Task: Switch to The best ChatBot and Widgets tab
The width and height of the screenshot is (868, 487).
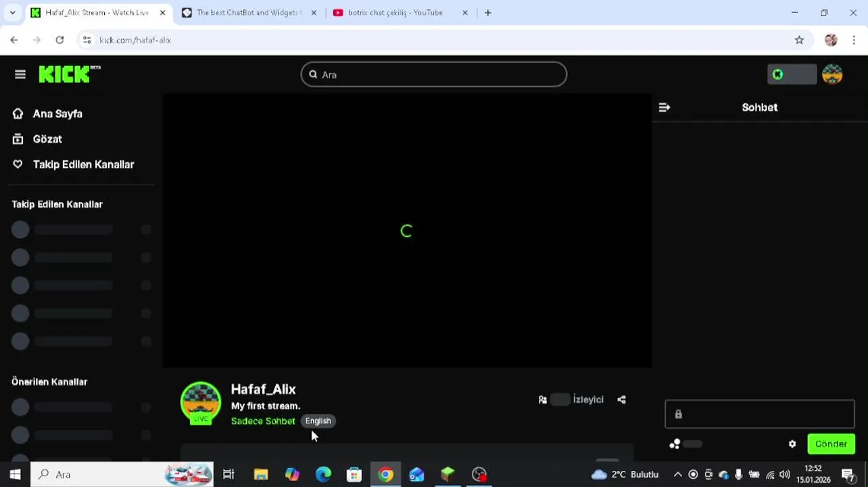Action: (249, 12)
